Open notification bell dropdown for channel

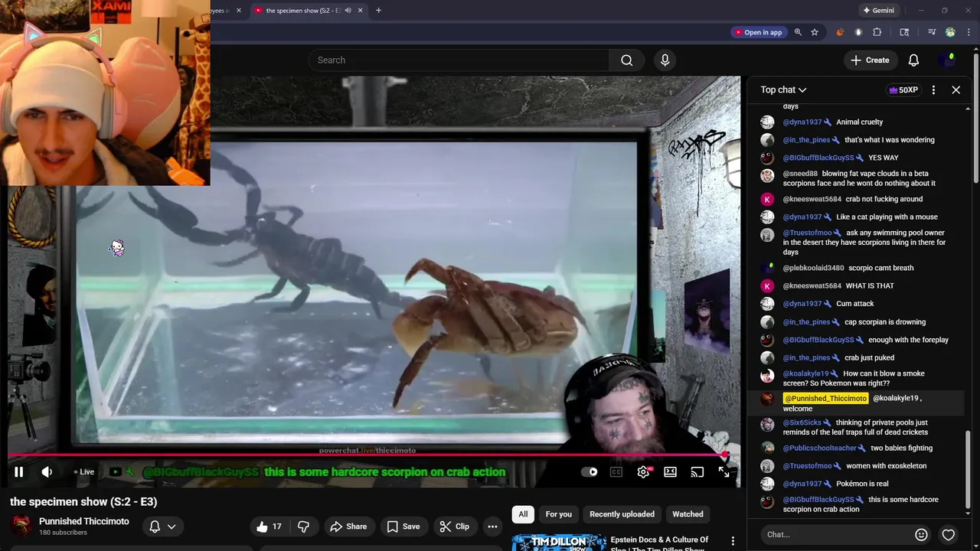(x=162, y=527)
